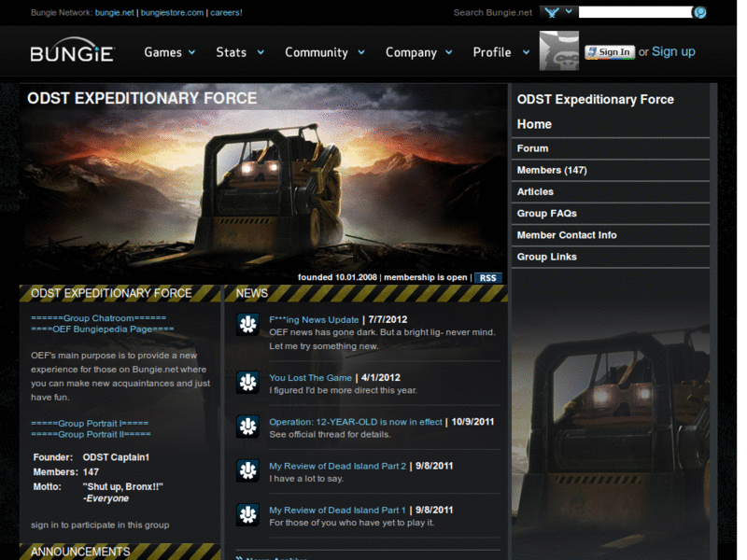The height and width of the screenshot is (560, 747).
Task: Click 'I have a lot to say.' text
Action: tap(306, 479)
